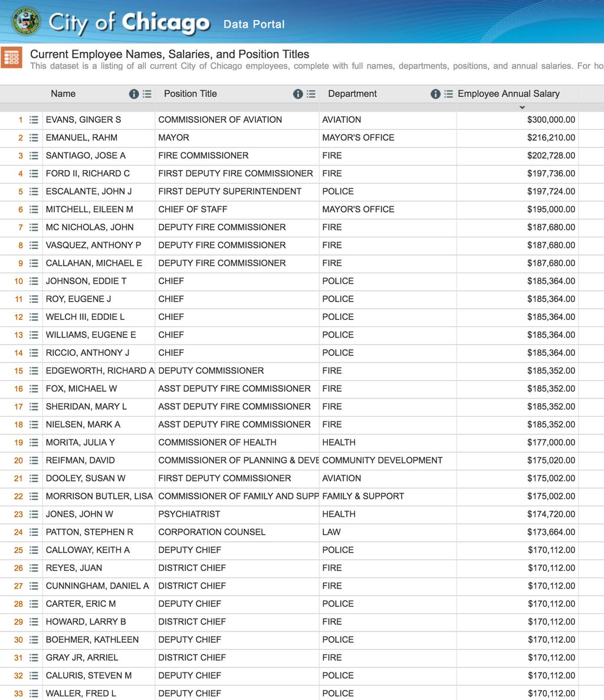Open the Department column options menu
Screen dimensions: 604x700
click(448, 94)
